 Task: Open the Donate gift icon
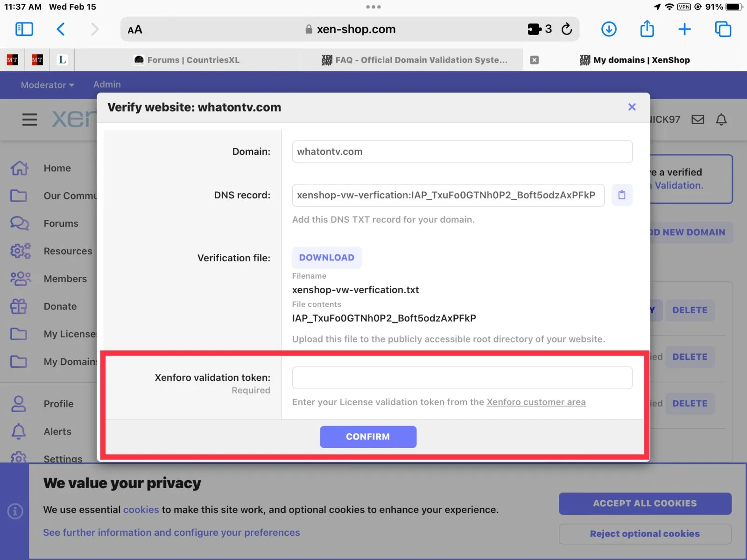pyautogui.click(x=19, y=306)
